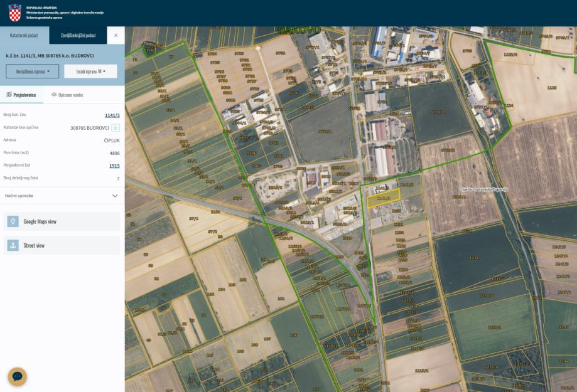Click the map pin icon for Google Maps
Viewport: 577px width, 392px height.
point(13,221)
